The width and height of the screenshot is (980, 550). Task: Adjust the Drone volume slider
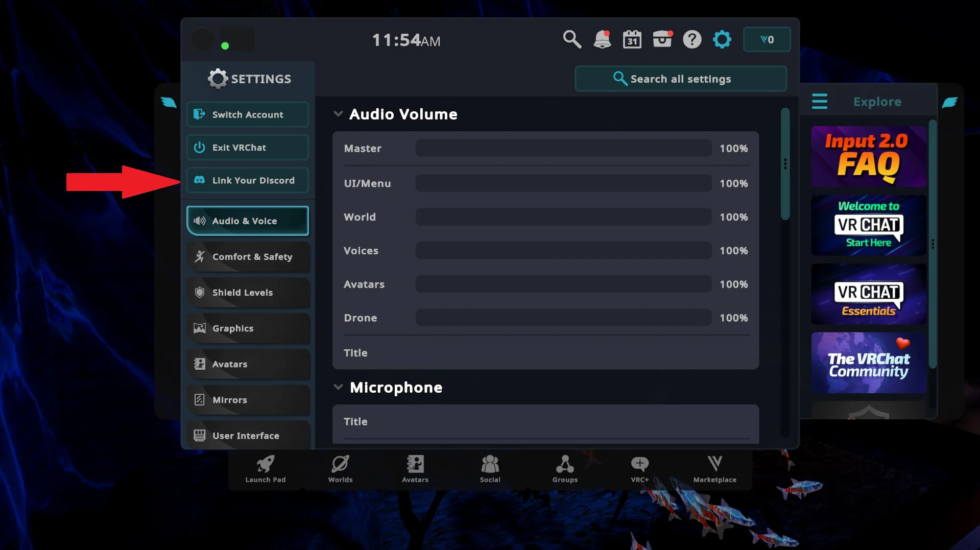[563, 318]
